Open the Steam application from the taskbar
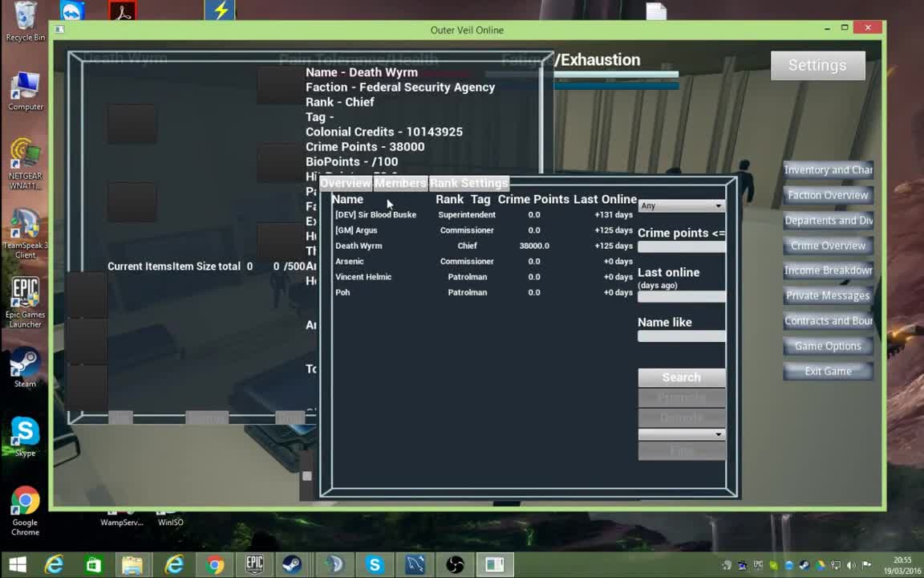This screenshot has width=924, height=578. [x=293, y=564]
